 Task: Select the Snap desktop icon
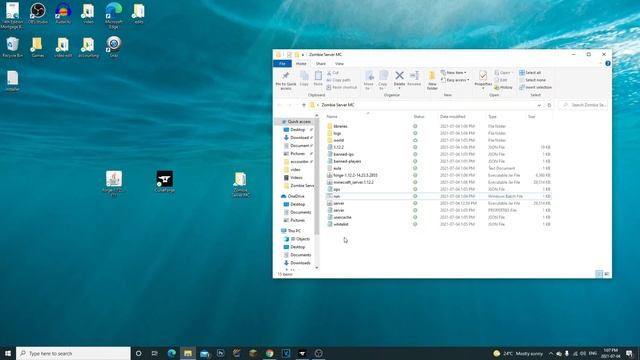point(113,47)
